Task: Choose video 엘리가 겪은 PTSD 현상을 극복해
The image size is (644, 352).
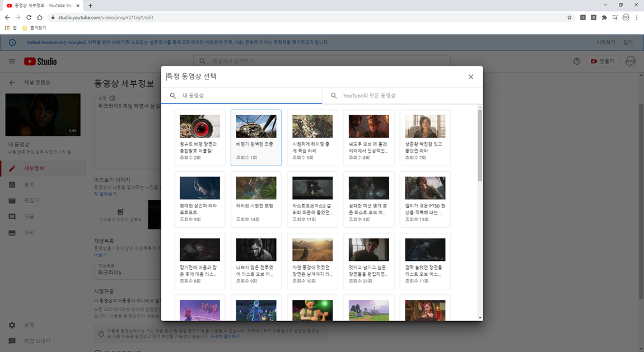Action: click(x=424, y=199)
